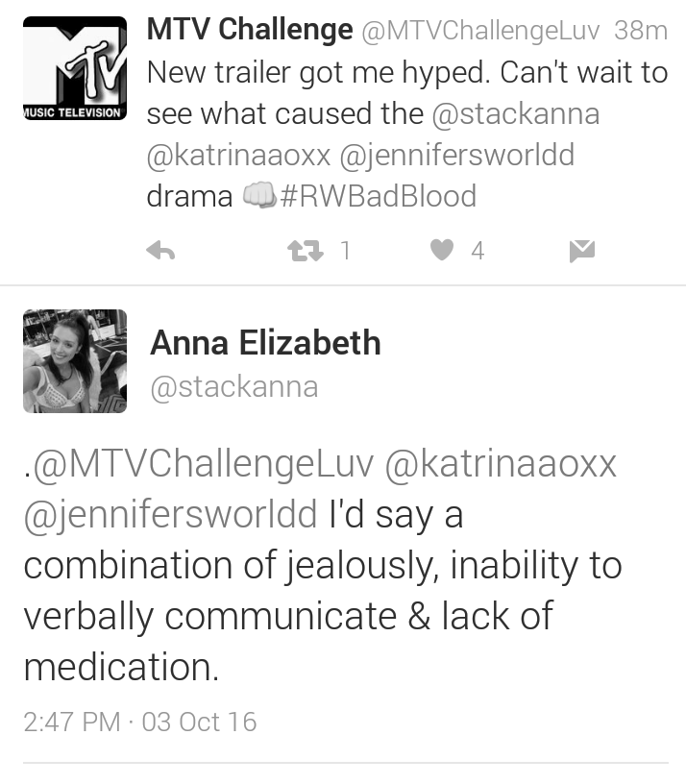Image resolution: width=686 pixels, height=784 pixels.
Task: Tap the Anna Elizabeth display name
Action: click(x=265, y=343)
